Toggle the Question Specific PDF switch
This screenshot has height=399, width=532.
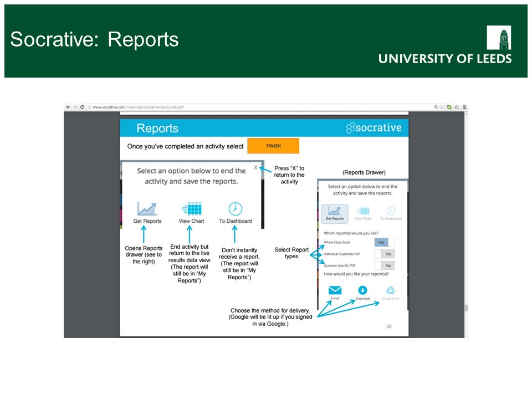(x=385, y=265)
